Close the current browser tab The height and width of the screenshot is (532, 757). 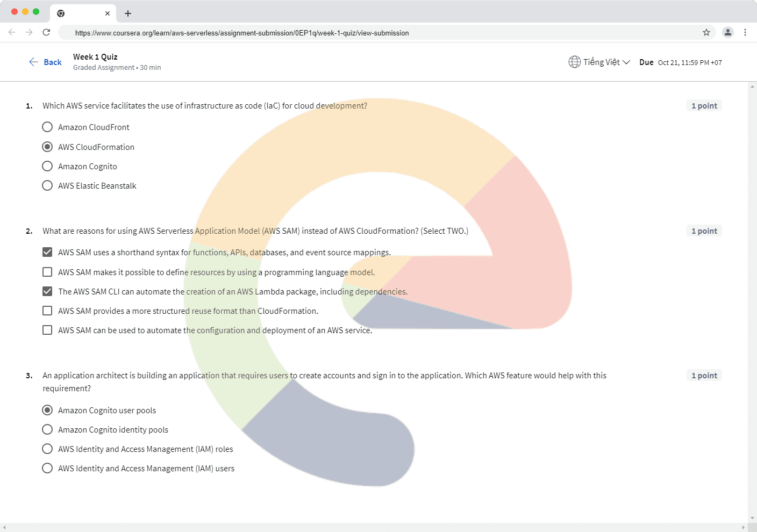tap(108, 13)
